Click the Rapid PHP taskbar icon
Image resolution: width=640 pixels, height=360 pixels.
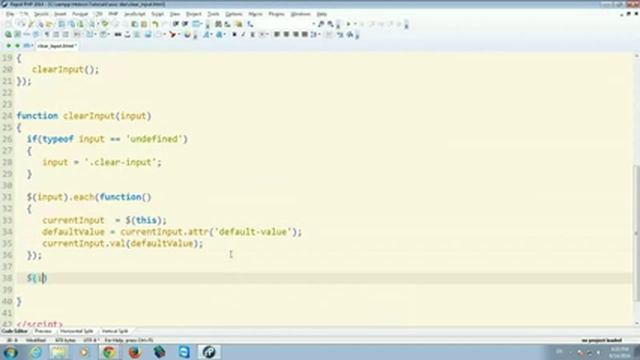pyautogui.click(x=209, y=352)
